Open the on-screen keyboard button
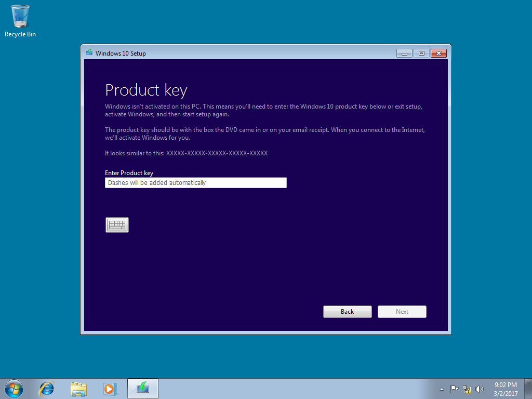Image resolution: width=532 pixels, height=399 pixels. click(x=117, y=225)
